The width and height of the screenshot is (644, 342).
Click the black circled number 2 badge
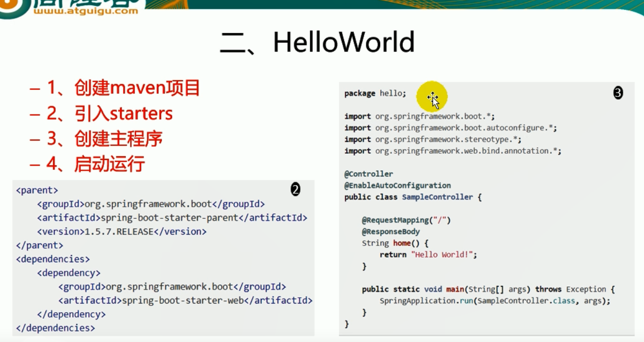(295, 190)
